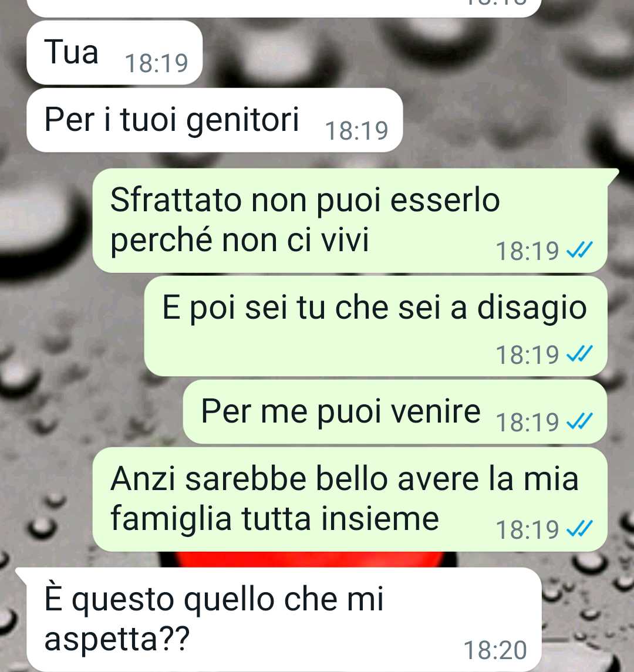
Task: Tap the red object in the wallpaper
Action: (x=308, y=559)
